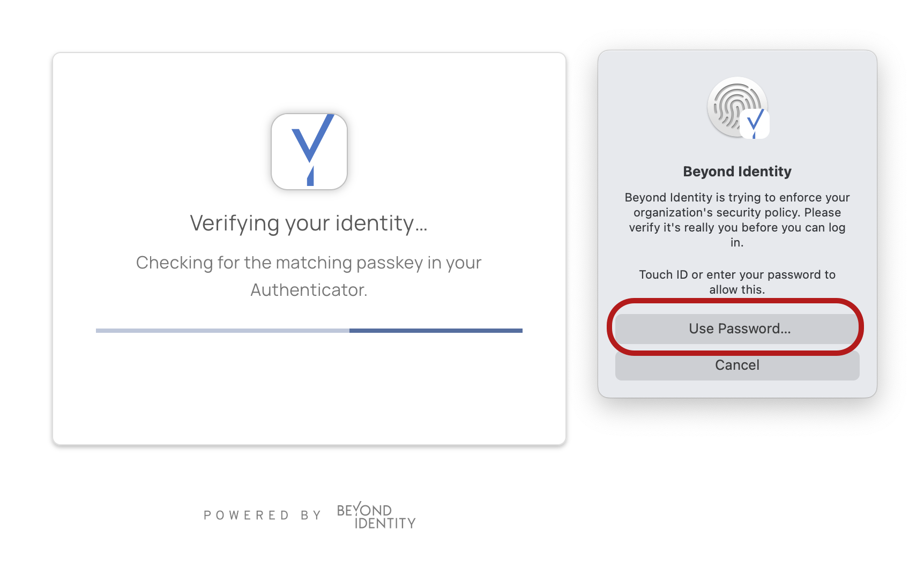This screenshot has width=924, height=567.
Task: Click the light portion of progress bar
Action: point(222,331)
